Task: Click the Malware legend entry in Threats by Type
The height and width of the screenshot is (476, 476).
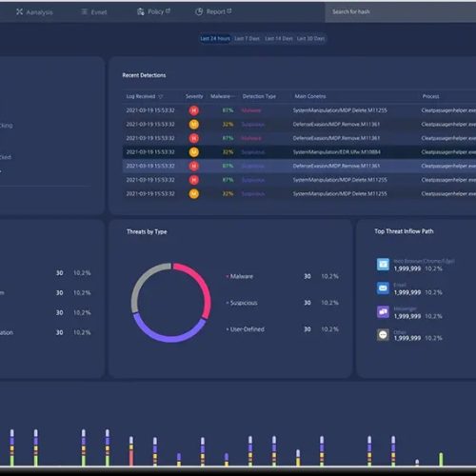Action: 242,276
